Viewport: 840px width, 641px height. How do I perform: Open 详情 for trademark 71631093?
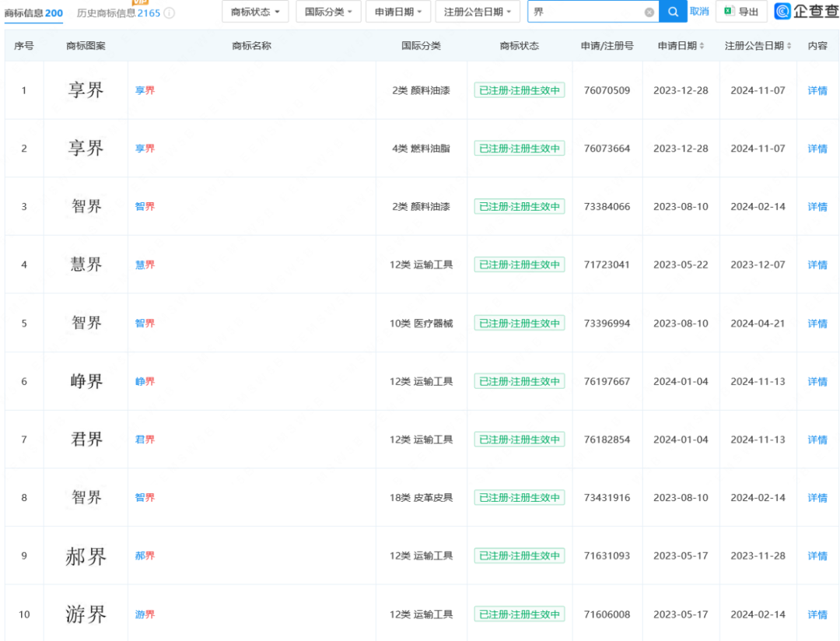point(817,555)
